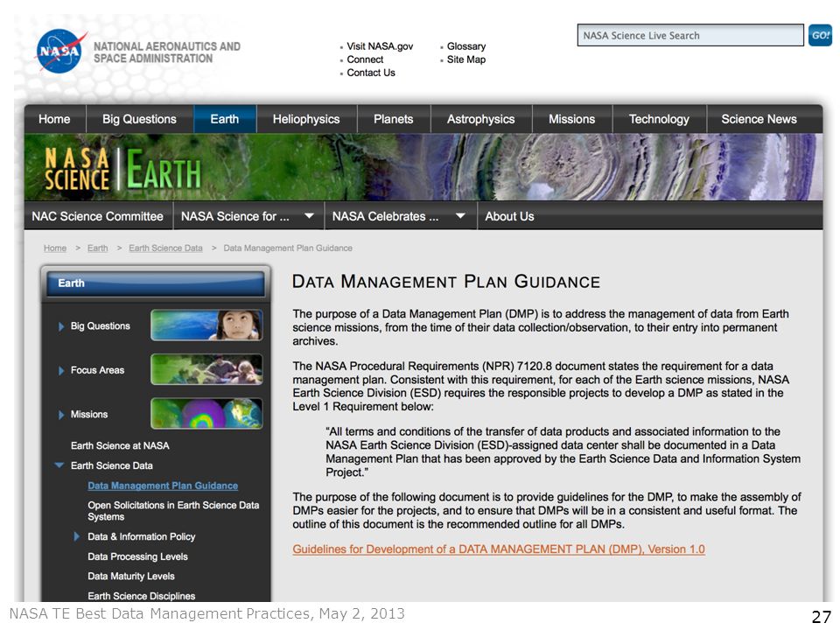Open Data & Information Policy sidebar item
The width and height of the screenshot is (840, 630).
point(141,536)
